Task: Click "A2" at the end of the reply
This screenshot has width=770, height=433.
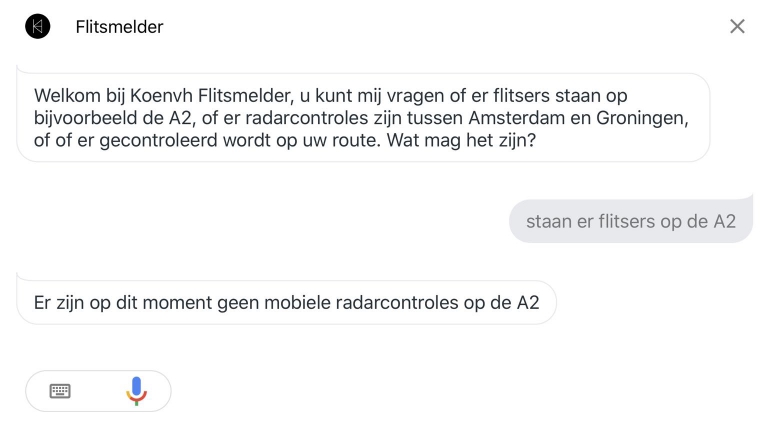Action: tap(527, 302)
